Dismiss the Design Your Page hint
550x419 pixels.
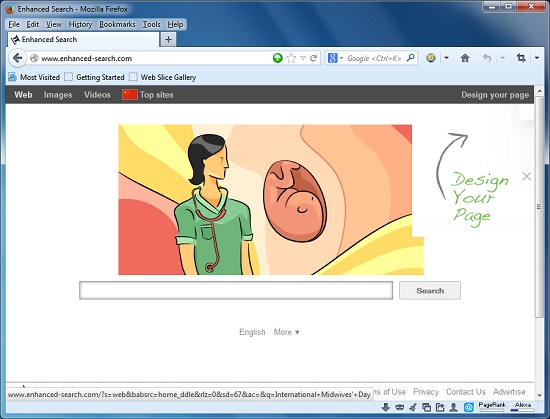point(526,176)
